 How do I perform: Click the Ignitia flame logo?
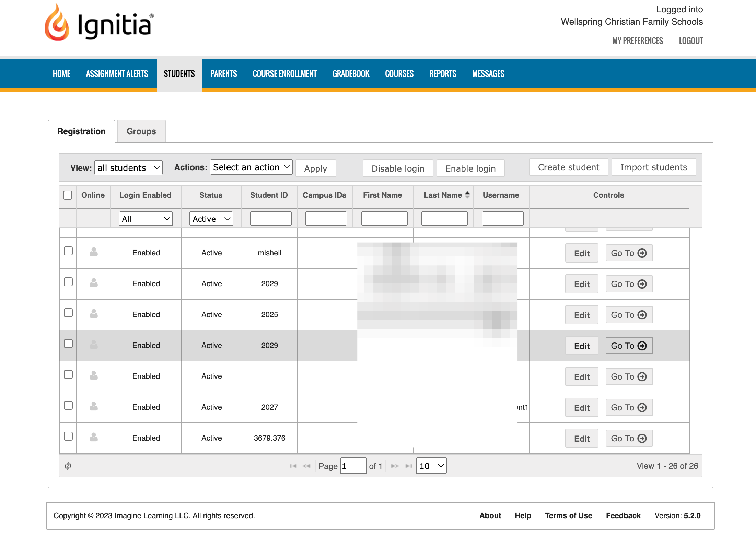pyautogui.click(x=57, y=23)
